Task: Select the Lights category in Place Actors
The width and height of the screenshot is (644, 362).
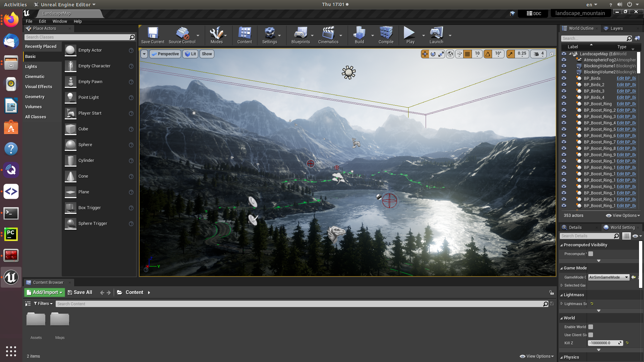Action: pos(31,66)
